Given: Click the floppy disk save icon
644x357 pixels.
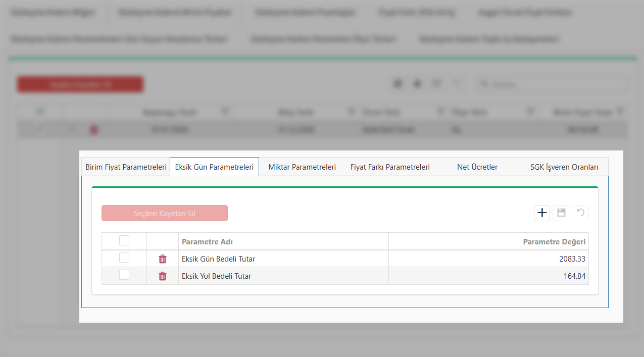Looking at the screenshot, I should pos(561,213).
